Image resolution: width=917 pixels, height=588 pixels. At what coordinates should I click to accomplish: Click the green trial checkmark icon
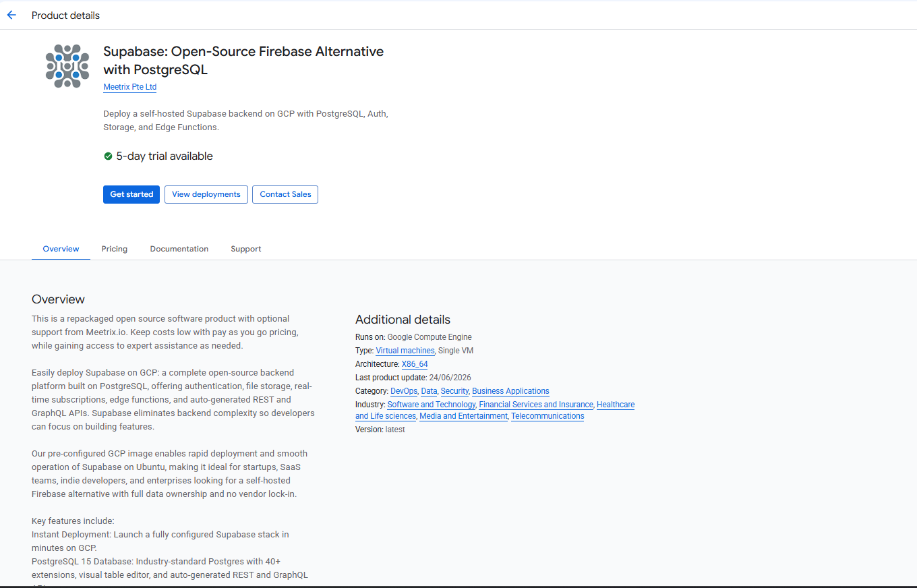[x=108, y=156]
